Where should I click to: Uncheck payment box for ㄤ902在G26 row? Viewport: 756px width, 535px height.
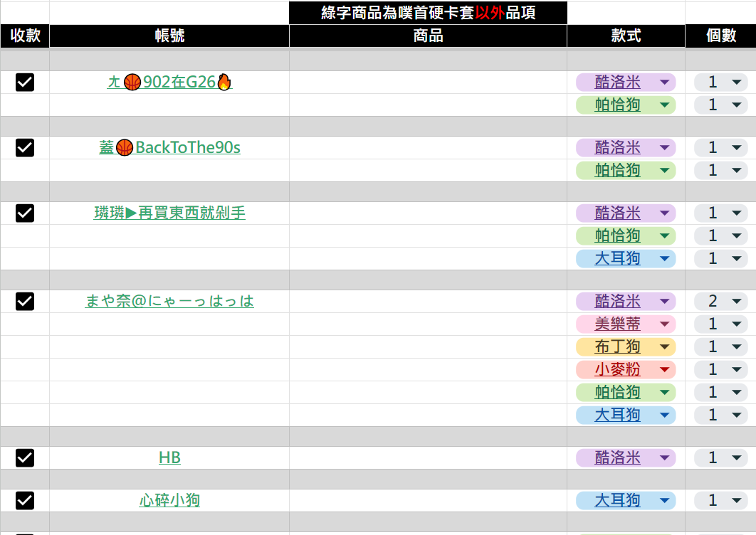(25, 83)
